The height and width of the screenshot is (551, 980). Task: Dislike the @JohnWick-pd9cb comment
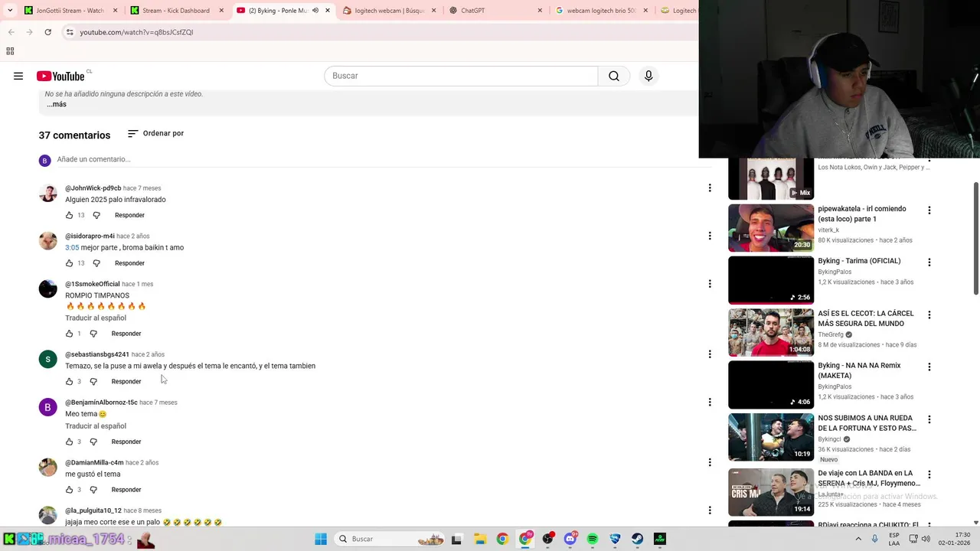(96, 215)
